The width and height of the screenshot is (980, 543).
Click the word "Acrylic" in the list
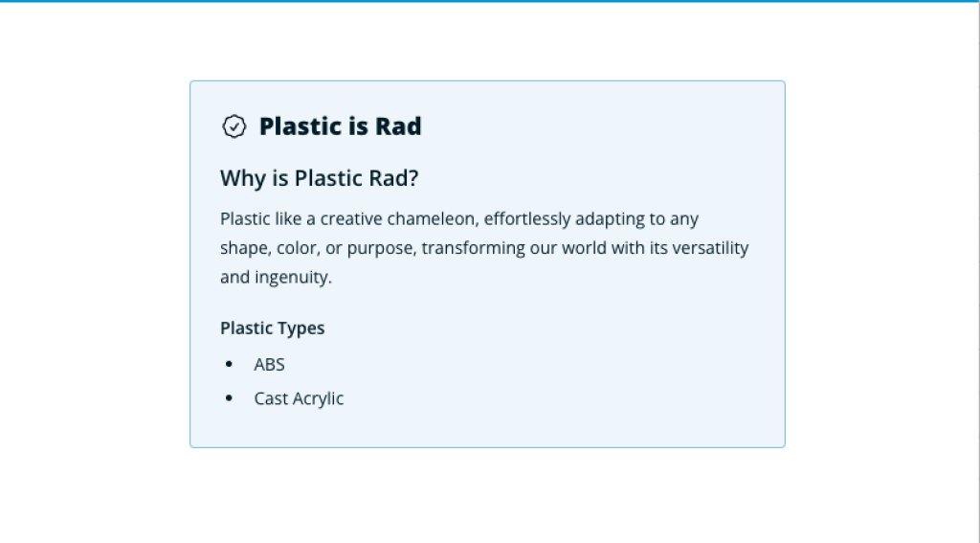pos(319,398)
